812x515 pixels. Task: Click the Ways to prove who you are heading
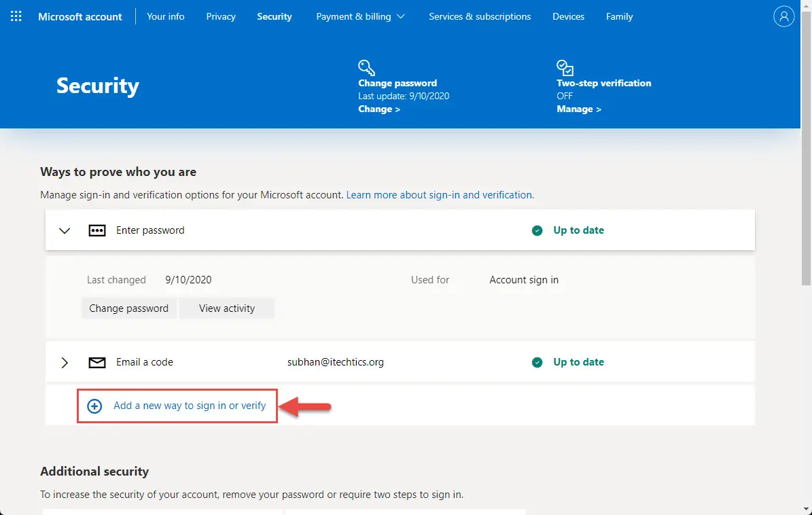point(119,172)
